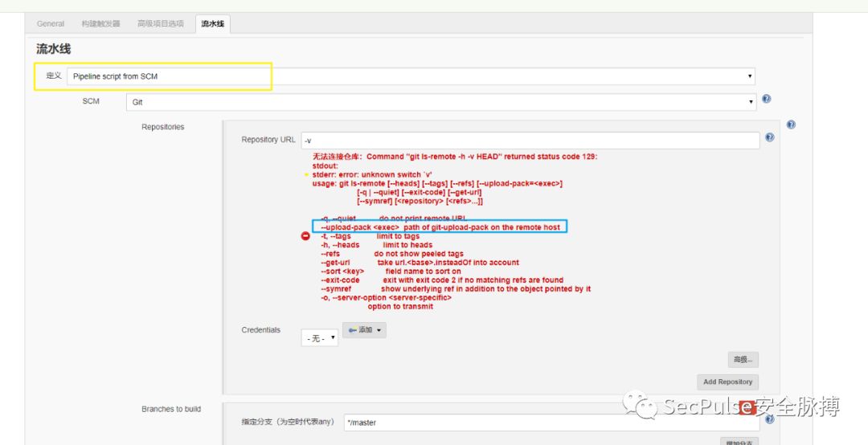Click the '--get-url' option line

pyautogui.click(x=420, y=263)
